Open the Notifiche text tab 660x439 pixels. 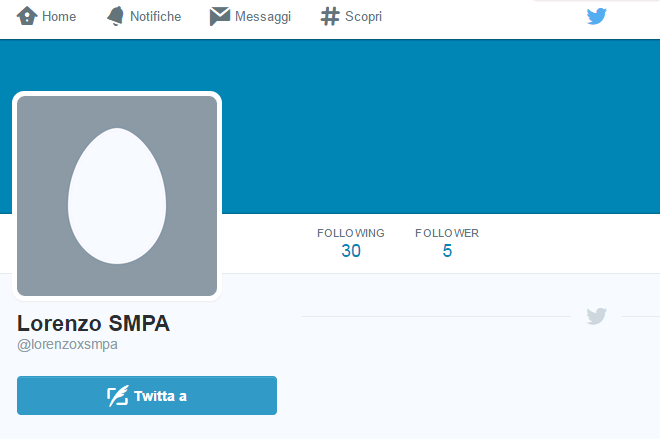[x=155, y=17]
